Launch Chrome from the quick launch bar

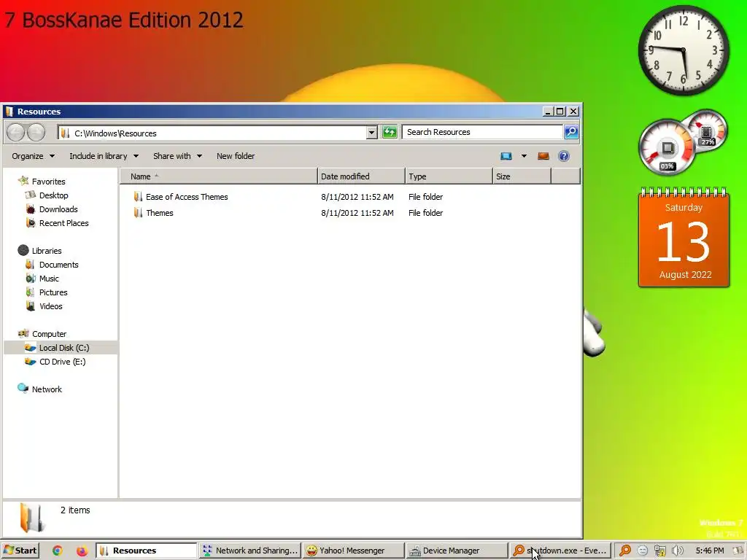[58, 551]
